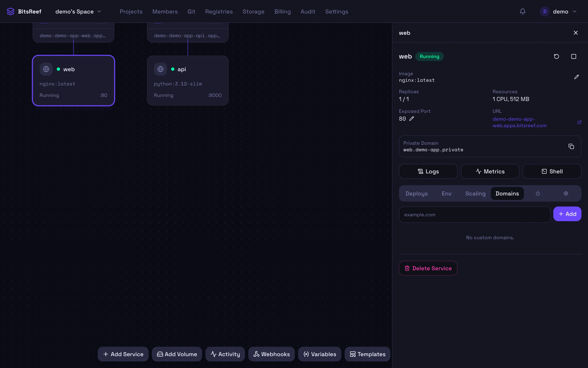Expand the demo's Space switcher
The width and height of the screenshot is (588, 368).
point(78,11)
